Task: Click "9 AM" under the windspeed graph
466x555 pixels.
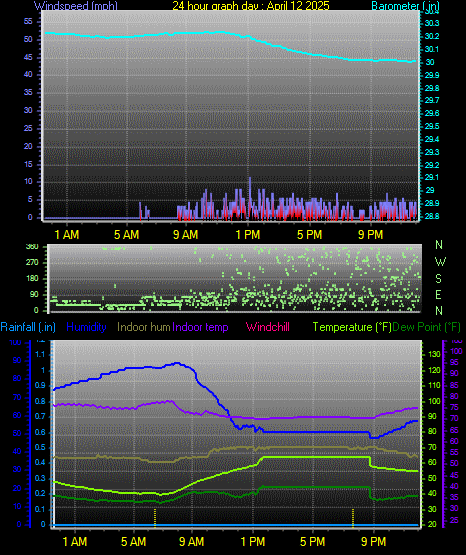Action: point(185,235)
